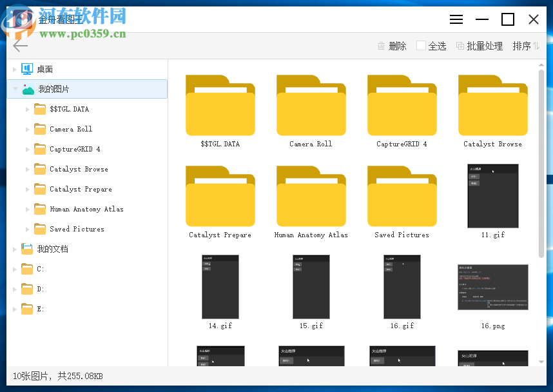
Task: Expand the desktop tree node arrow
Action: 15,69
